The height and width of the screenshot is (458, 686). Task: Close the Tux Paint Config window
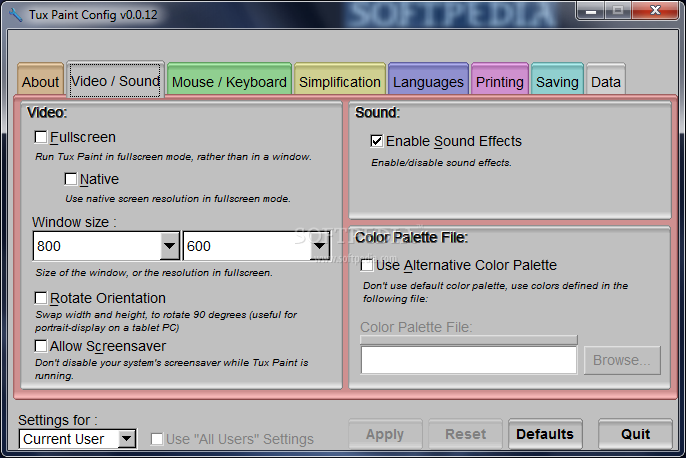(655, 10)
